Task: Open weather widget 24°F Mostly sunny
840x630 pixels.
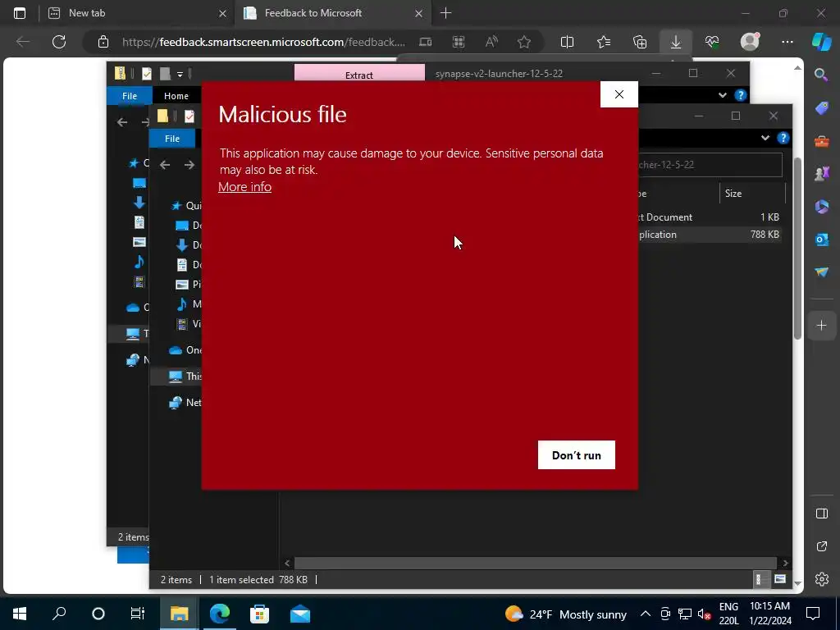Action: (566, 614)
